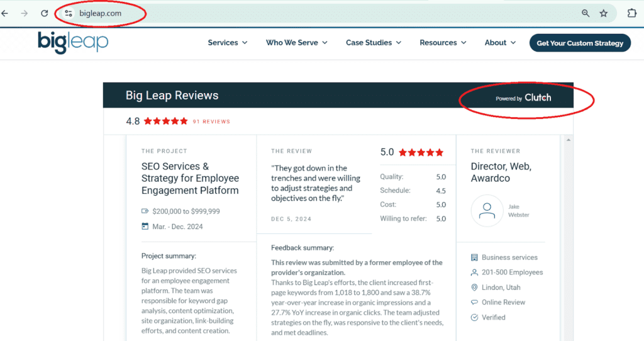Click the former employee disclosure text
Viewport: 644px width, 341px height.
(x=357, y=267)
